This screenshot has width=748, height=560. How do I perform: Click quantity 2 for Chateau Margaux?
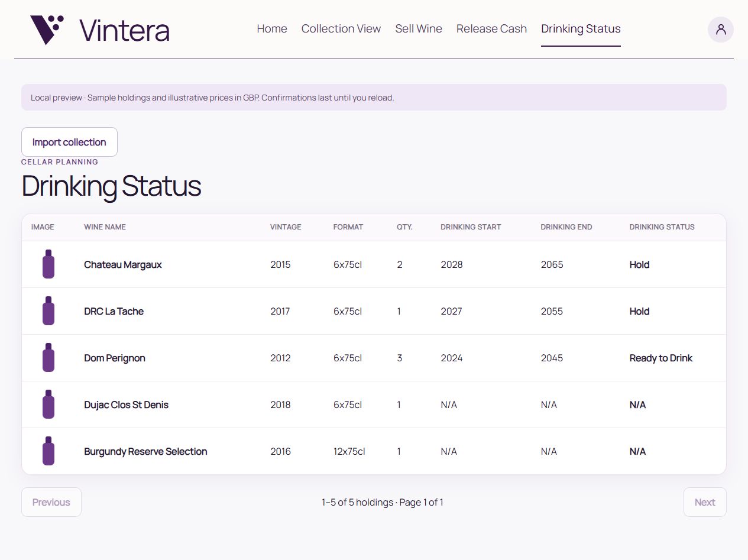point(400,264)
